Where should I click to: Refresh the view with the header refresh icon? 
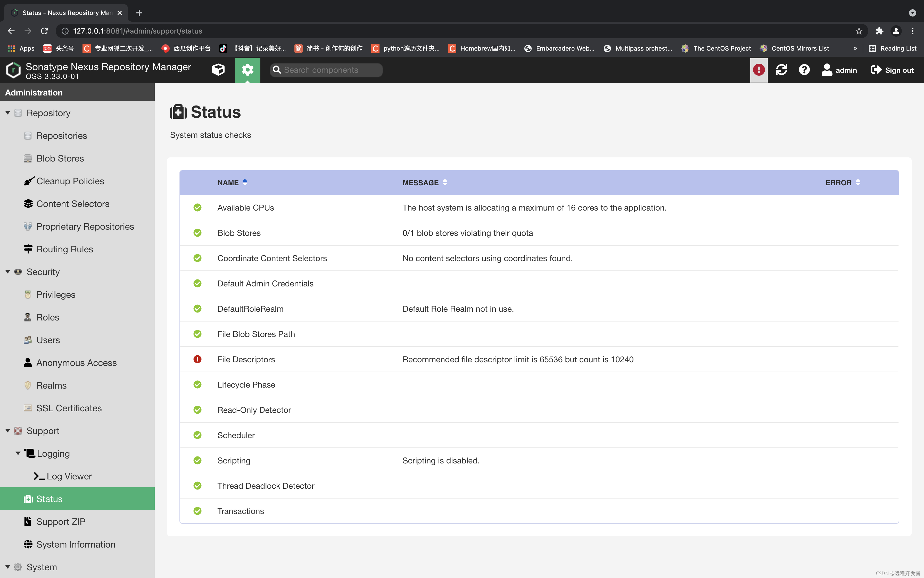click(782, 70)
